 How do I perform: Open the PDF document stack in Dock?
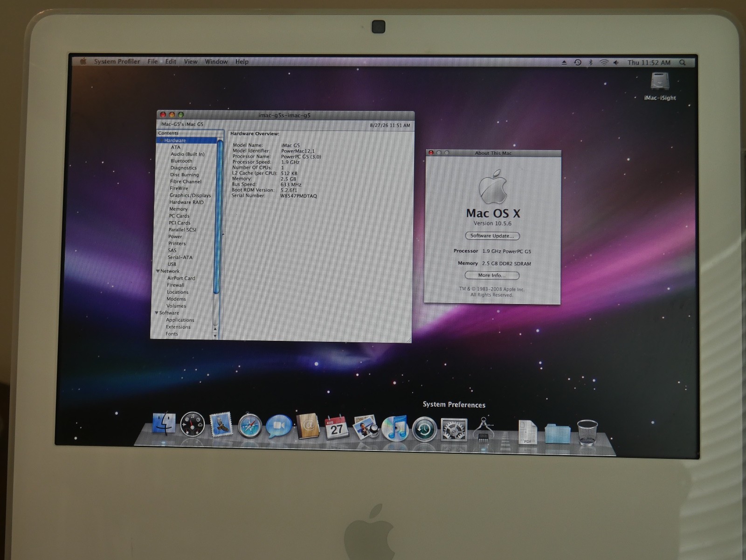pyautogui.click(x=528, y=431)
